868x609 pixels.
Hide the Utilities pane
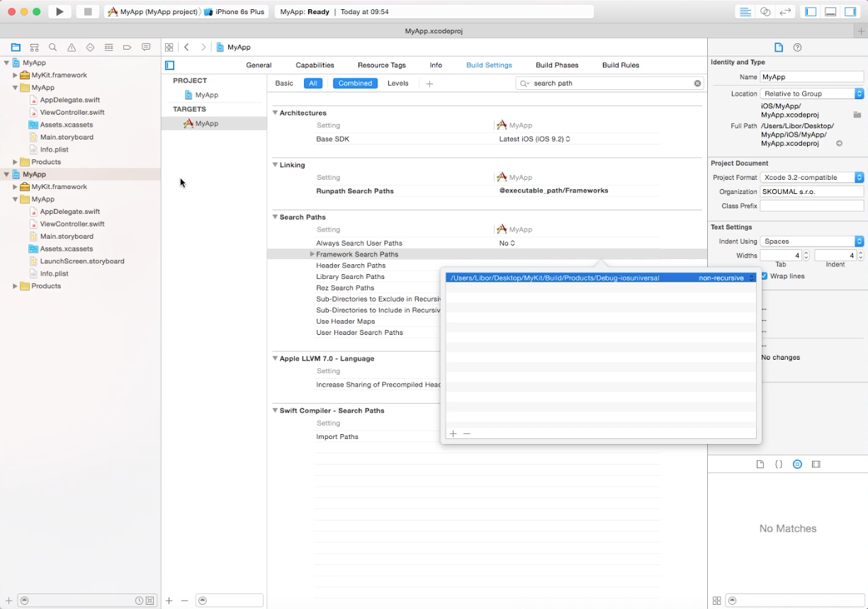point(850,12)
